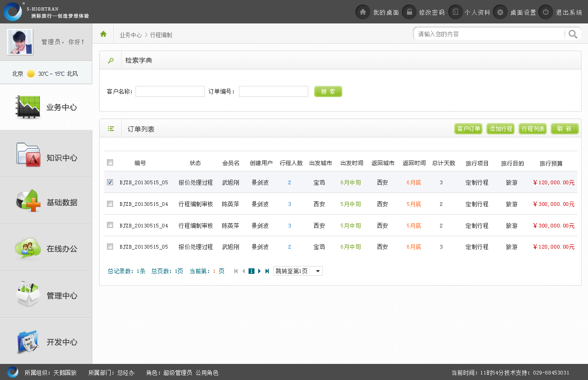Open the 个人资料 document icon
The image size is (588, 380).
455,12
